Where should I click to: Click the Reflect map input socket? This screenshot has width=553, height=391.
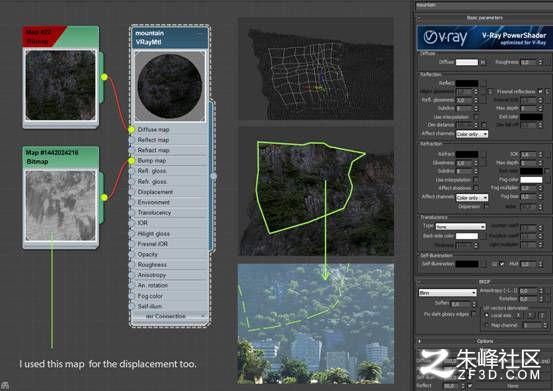tap(131, 140)
